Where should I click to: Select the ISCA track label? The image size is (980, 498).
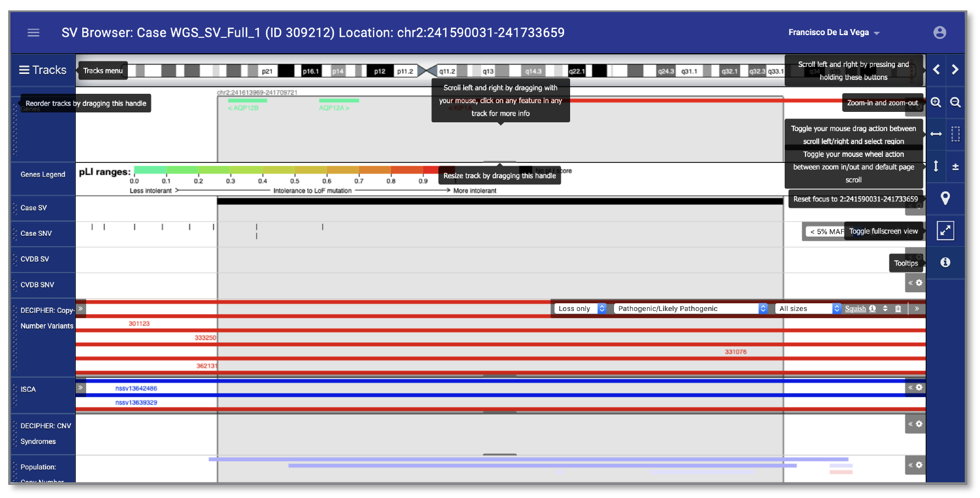pos(28,389)
